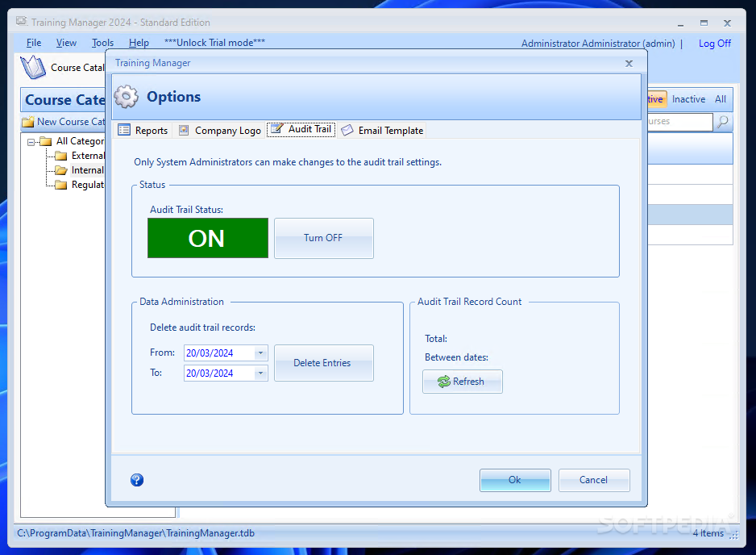Close the Training Manager Options dialog
This screenshot has width=756, height=555.
coord(629,63)
